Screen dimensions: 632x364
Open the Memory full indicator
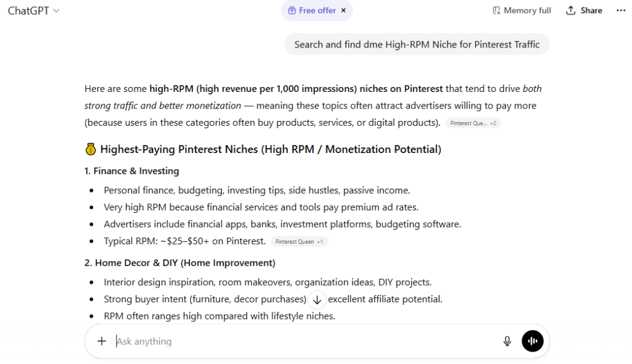pos(522,10)
